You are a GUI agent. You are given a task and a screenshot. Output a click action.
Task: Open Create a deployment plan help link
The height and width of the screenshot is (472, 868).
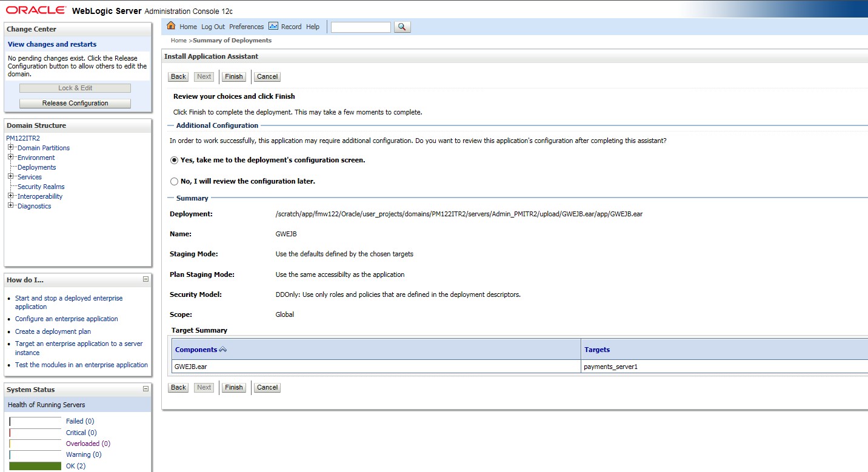click(53, 331)
